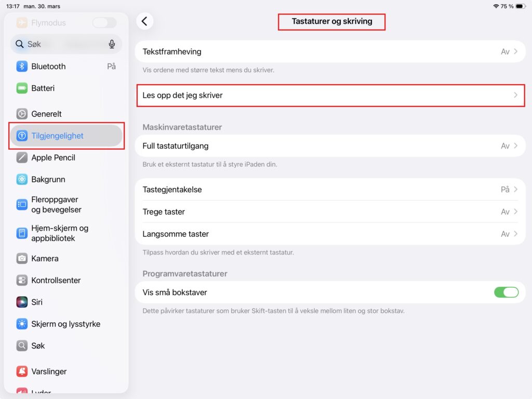Viewport: 532px width, 399px height.
Task: Tap the Apple Pencil icon
Action: point(22,157)
